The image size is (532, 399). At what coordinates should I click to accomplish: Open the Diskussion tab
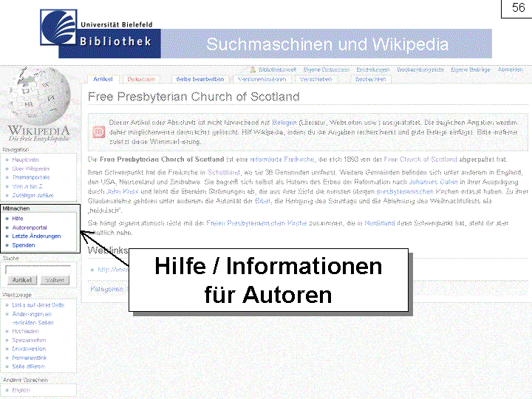[x=141, y=79]
